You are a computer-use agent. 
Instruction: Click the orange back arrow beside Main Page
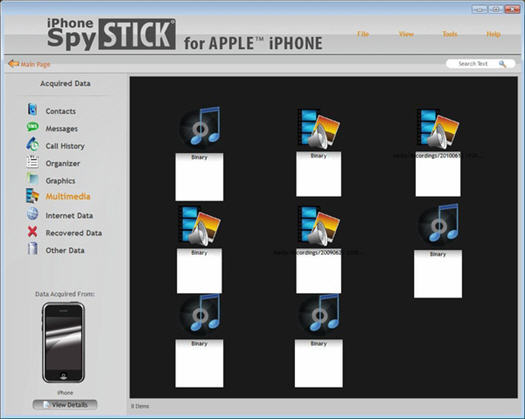(x=13, y=63)
